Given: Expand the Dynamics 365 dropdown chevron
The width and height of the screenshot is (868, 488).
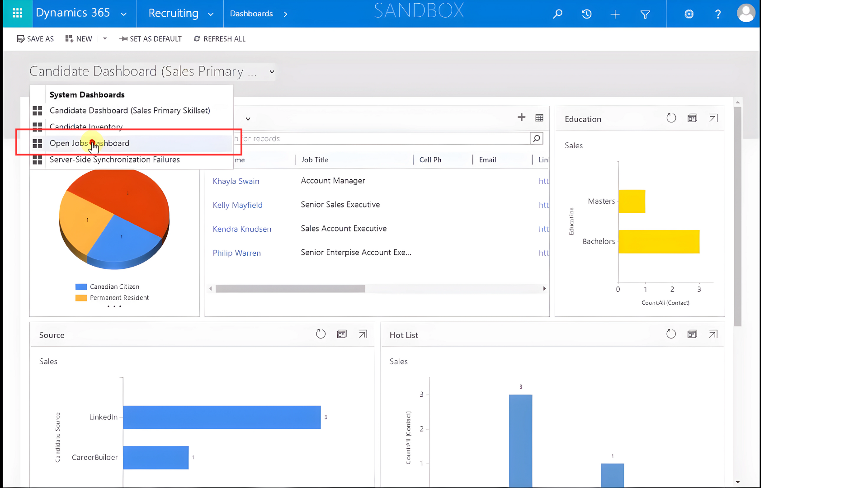Looking at the screenshot, I should (x=123, y=14).
